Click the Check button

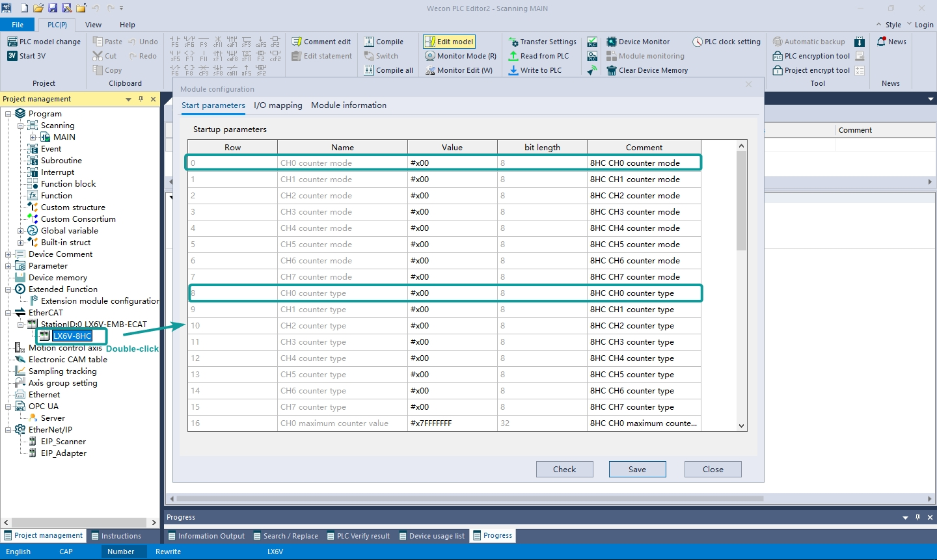tap(565, 470)
